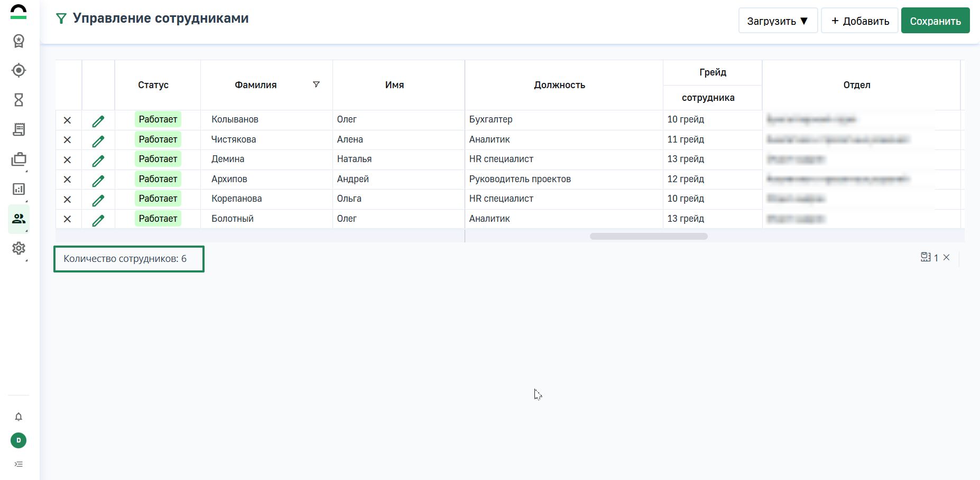Open the chart reports sidebar icon

19,189
